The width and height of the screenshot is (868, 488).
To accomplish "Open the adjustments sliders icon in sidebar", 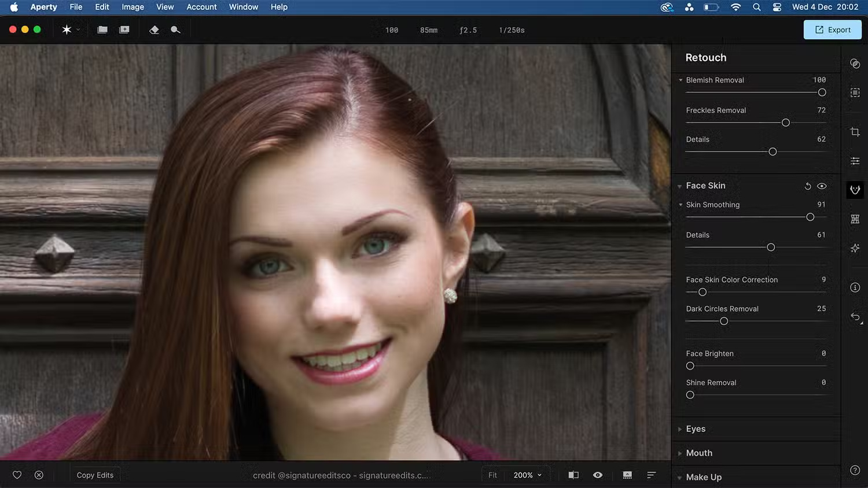I will click(x=855, y=161).
